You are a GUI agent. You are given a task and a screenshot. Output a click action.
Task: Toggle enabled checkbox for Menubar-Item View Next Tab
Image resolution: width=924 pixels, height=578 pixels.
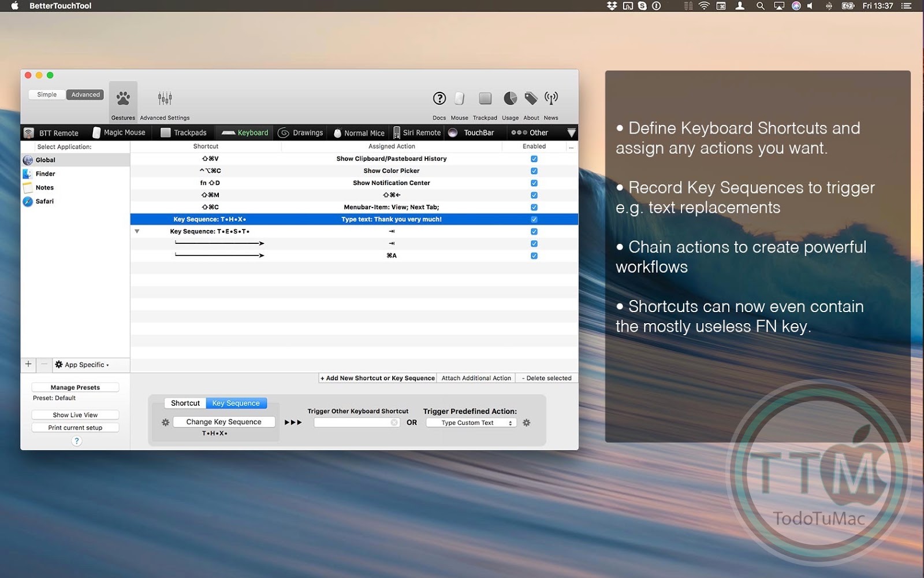tap(534, 208)
